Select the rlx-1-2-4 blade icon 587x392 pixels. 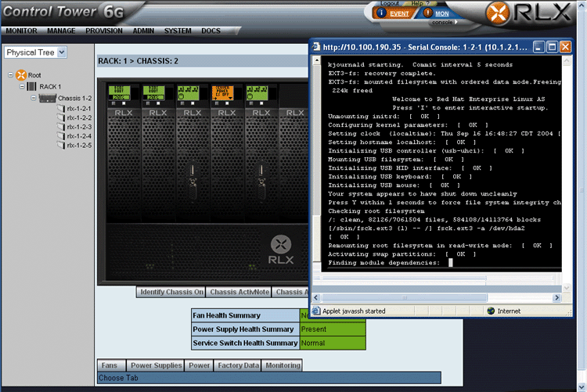[61, 136]
